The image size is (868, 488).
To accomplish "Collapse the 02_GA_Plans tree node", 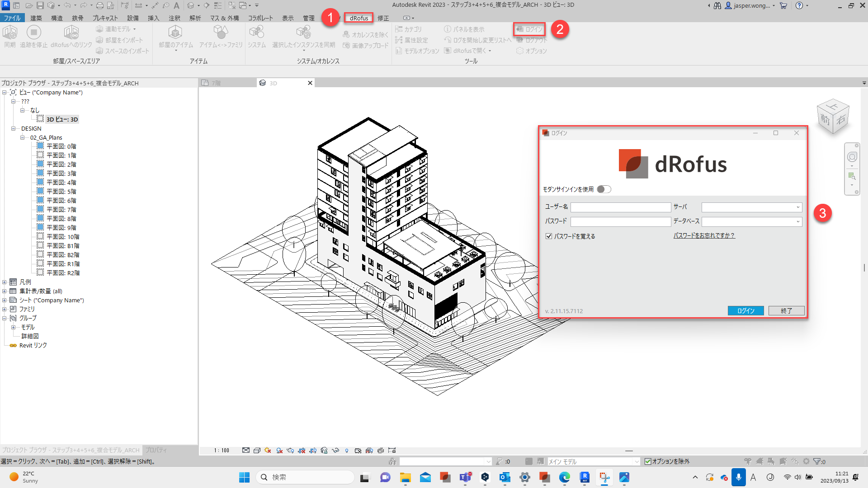I will pos(23,137).
